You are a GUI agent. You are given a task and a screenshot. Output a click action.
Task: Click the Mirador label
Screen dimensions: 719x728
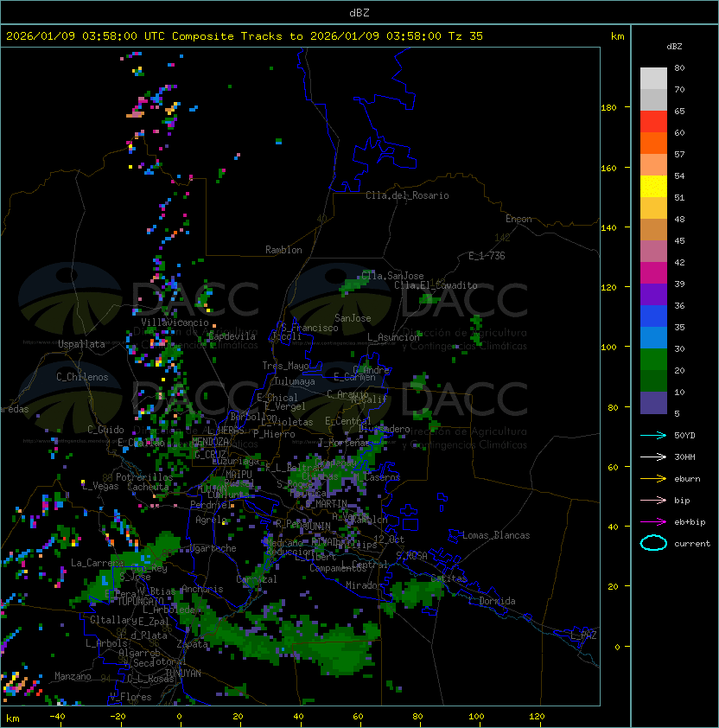point(364,585)
